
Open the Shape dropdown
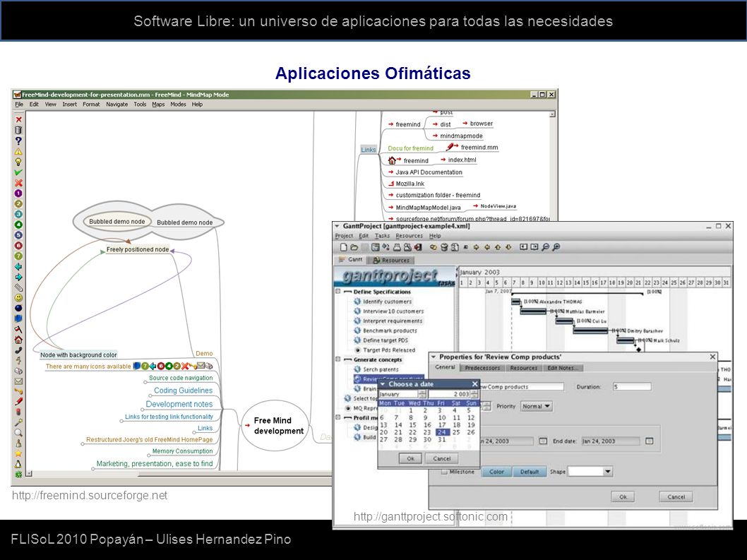point(590,471)
